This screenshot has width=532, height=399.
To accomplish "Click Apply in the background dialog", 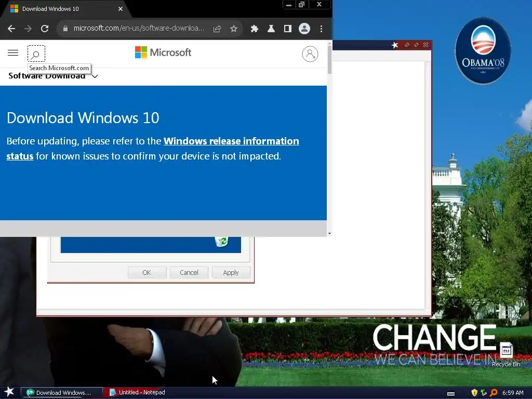I will [231, 272].
